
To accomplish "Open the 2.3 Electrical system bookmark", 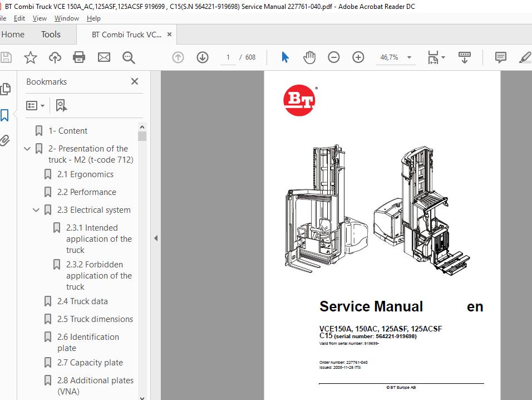I will coord(93,210).
